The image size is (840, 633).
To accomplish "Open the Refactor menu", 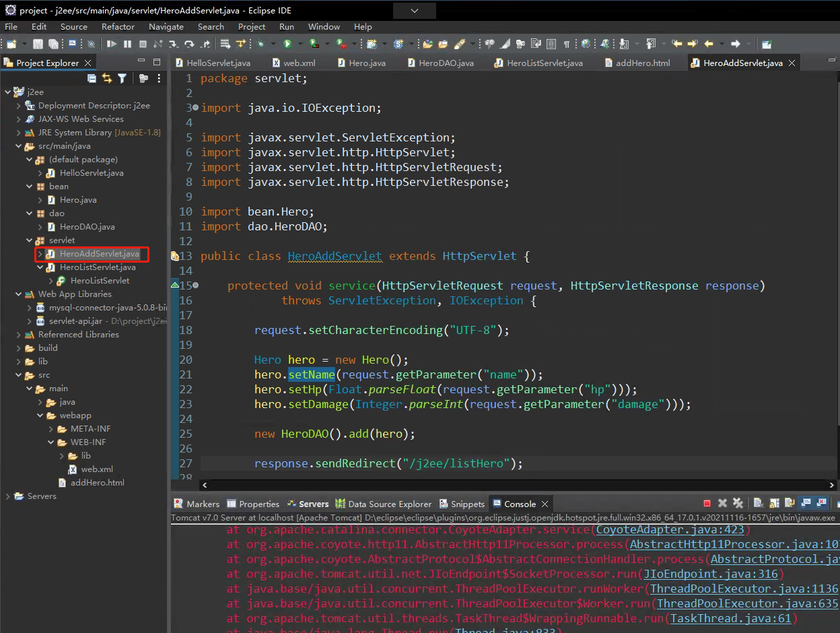I will [118, 27].
